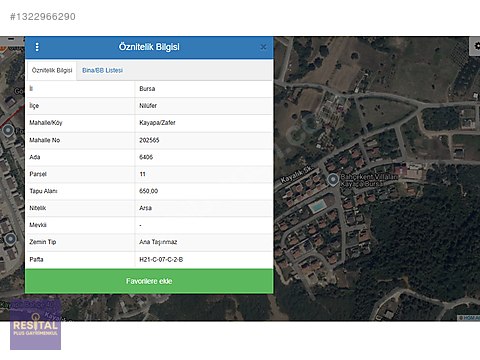Open the three-dot menu in Öznitelik Bilgisi header
This screenshot has height=360, width=480.
click(37, 47)
